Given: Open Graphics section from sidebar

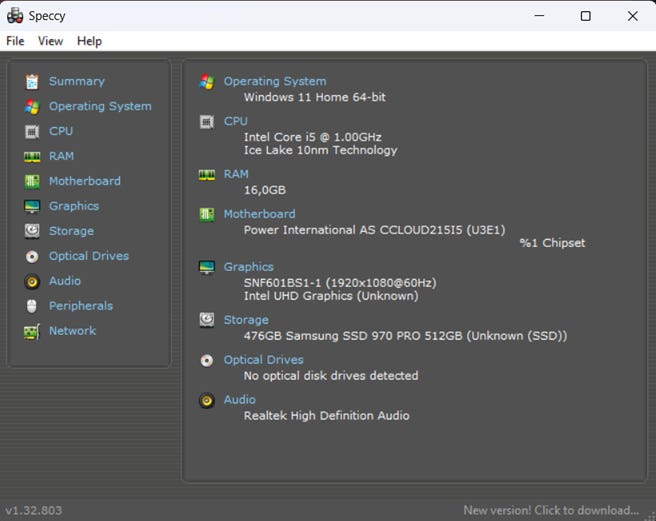Looking at the screenshot, I should (x=74, y=206).
